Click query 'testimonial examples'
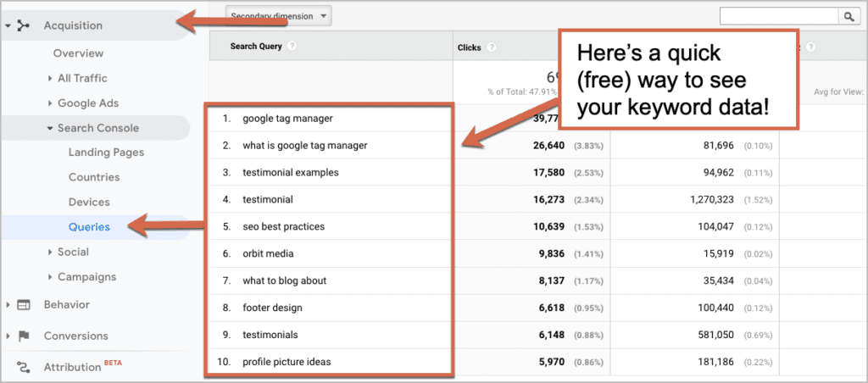 291,173
